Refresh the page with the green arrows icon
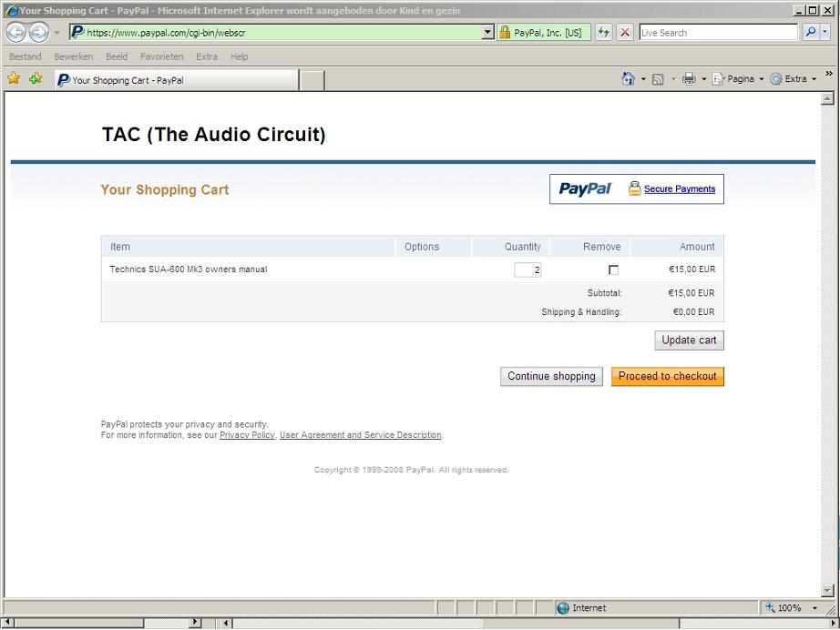 [604, 32]
